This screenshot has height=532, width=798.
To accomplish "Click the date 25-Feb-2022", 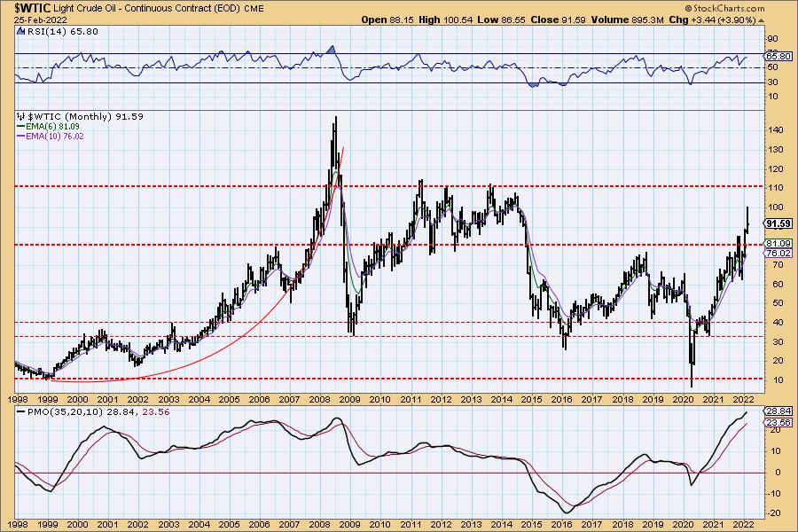I will 41,20.
